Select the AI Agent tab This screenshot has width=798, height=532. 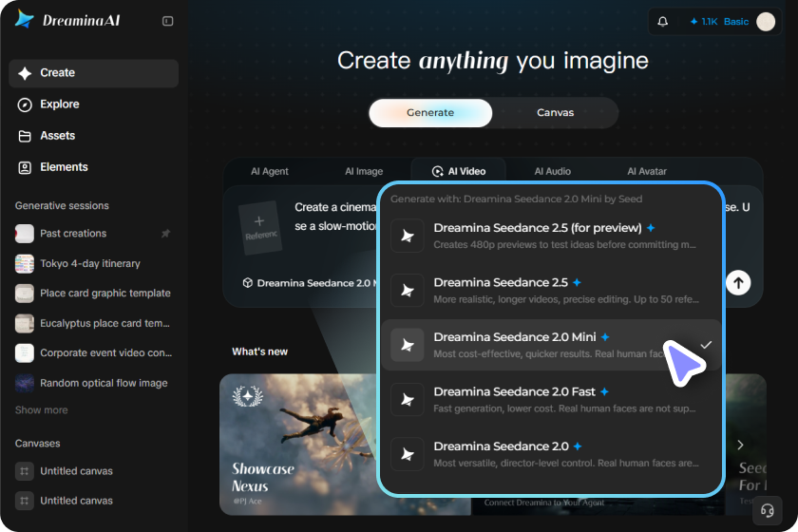pyautogui.click(x=269, y=172)
